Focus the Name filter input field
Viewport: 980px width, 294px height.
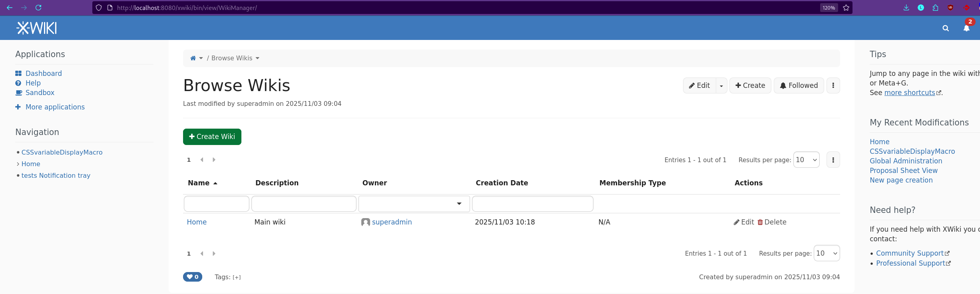point(216,204)
